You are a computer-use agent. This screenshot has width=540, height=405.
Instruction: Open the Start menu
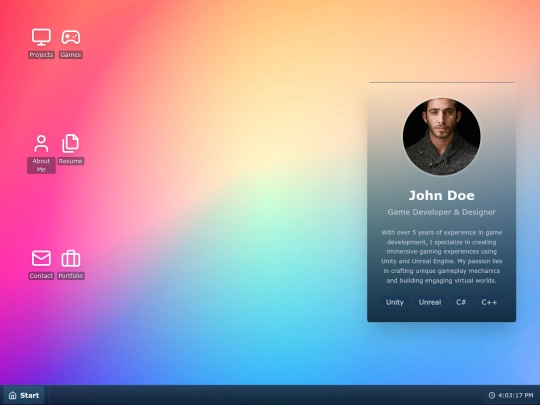[24, 395]
